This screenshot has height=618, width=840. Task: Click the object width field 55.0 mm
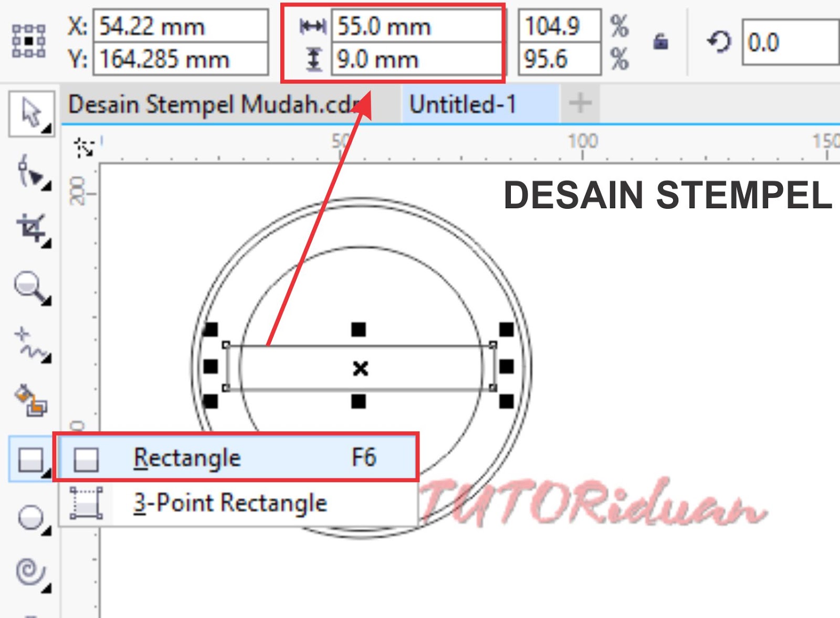[x=416, y=26]
